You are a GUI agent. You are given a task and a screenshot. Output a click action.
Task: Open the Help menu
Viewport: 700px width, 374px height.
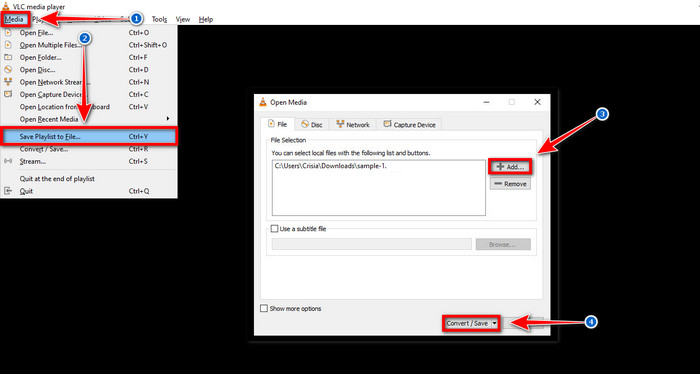(206, 19)
